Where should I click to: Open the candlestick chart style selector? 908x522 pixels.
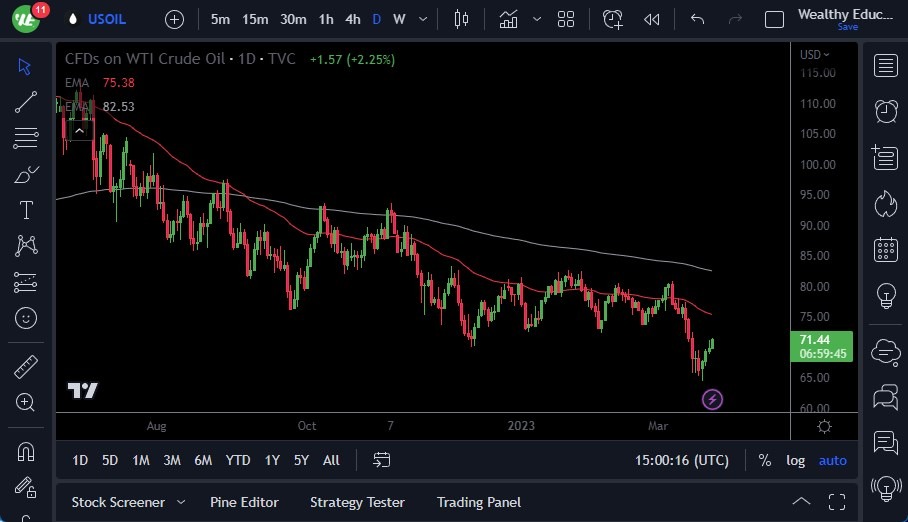pyautogui.click(x=461, y=19)
